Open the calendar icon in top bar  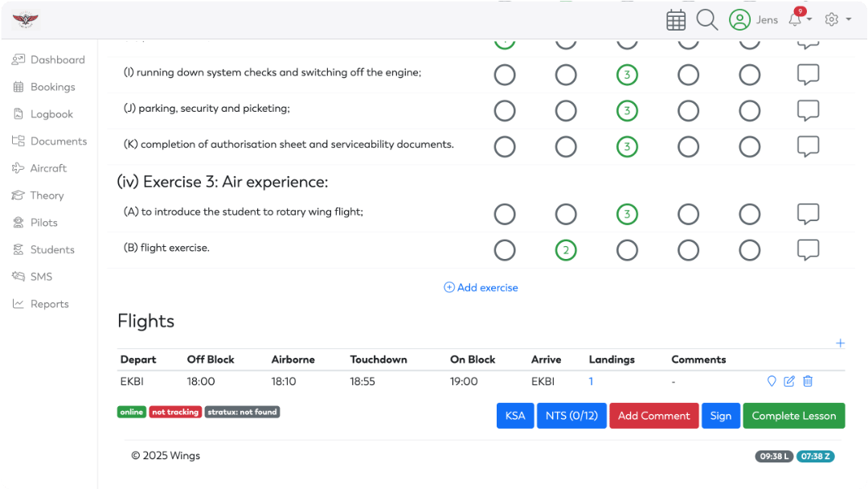(676, 20)
